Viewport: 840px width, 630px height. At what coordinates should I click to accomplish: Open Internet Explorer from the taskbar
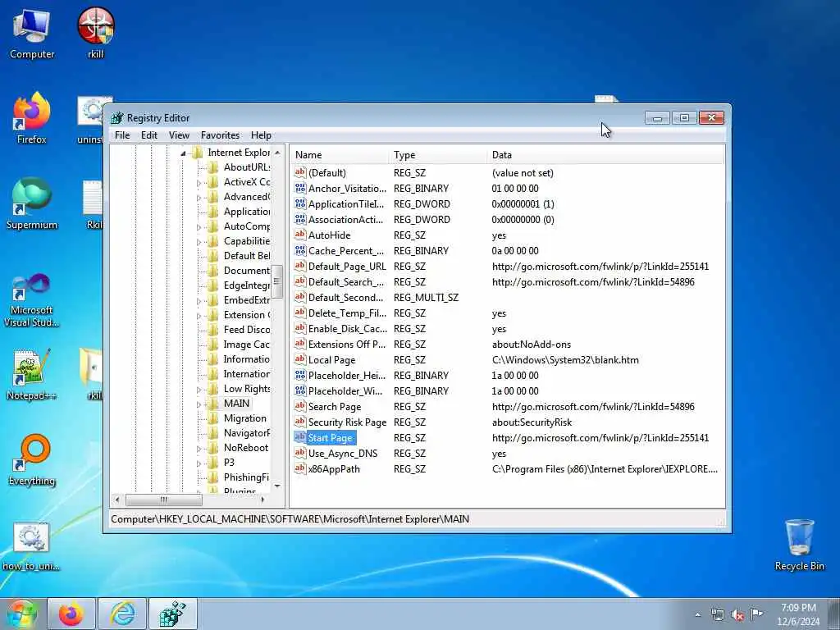[122, 614]
